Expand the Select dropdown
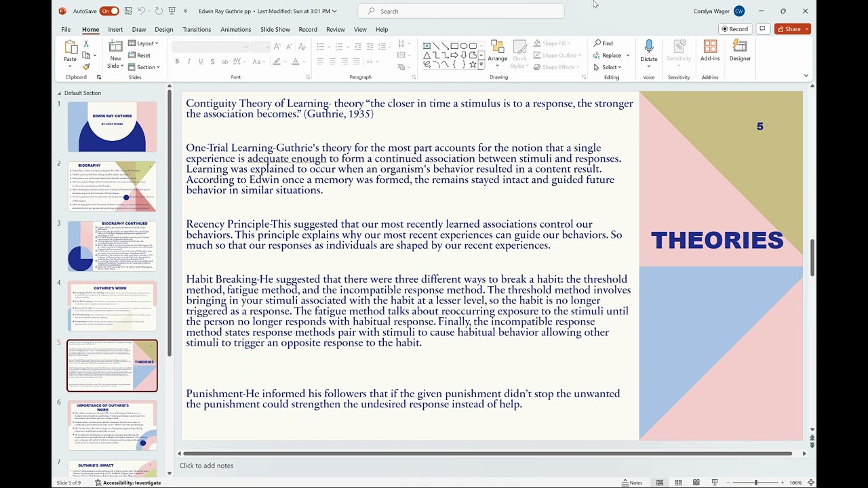This screenshot has width=868, height=488. (x=608, y=67)
